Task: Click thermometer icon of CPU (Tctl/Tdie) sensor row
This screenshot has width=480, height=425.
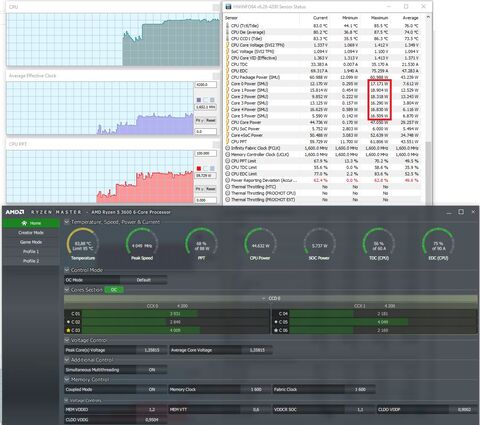Action: pyautogui.click(x=227, y=26)
